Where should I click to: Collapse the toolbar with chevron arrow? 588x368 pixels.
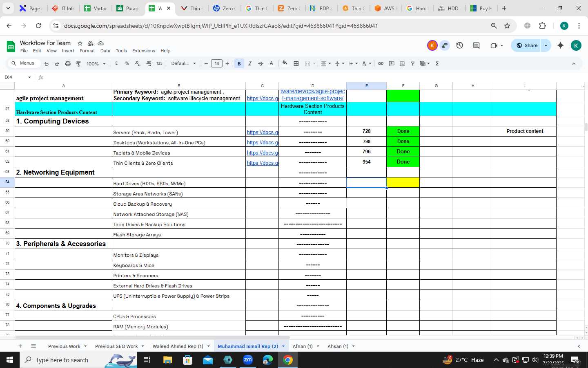pyautogui.click(x=573, y=64)
